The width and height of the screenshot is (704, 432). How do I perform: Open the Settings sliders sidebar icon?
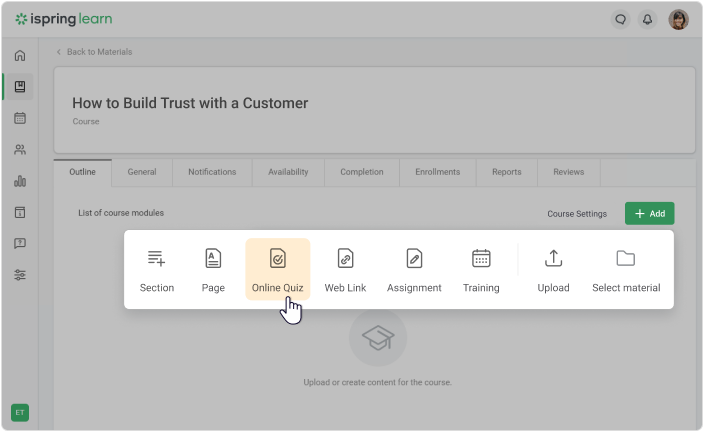coord(20,275)
